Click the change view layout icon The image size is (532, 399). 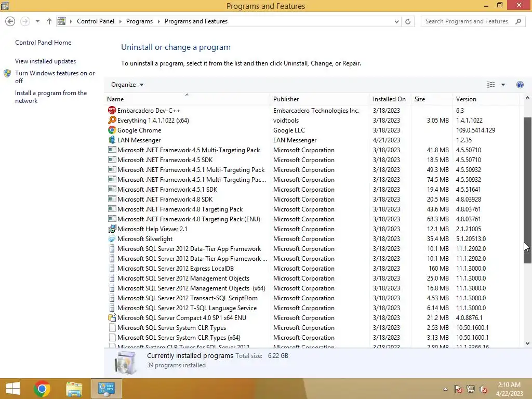coord(490,85)
